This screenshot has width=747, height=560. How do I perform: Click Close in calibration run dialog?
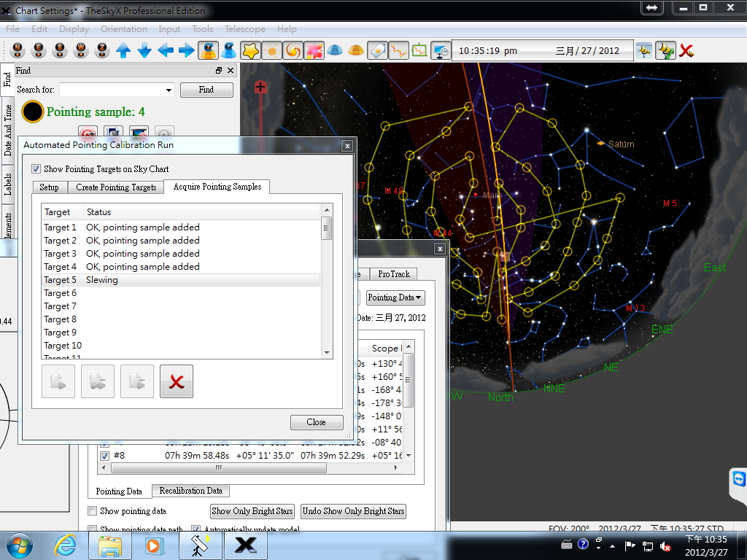(x=317, y=422)
